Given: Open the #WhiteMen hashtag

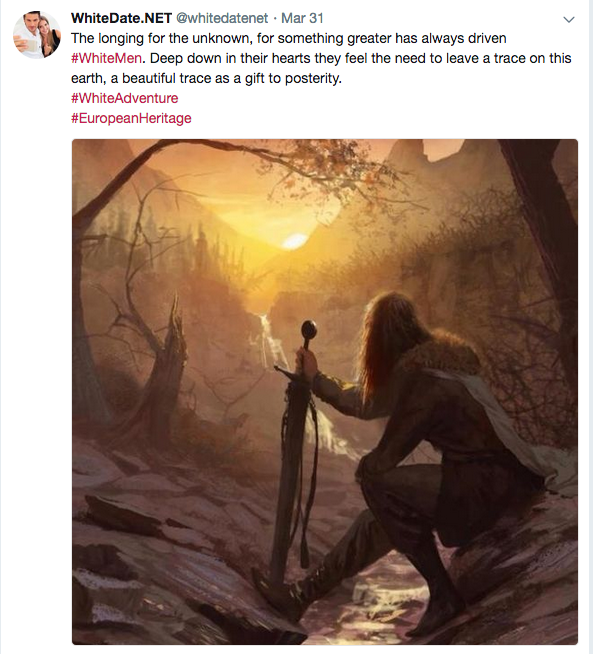Looking at the screenshot, I should coord(106,58).
